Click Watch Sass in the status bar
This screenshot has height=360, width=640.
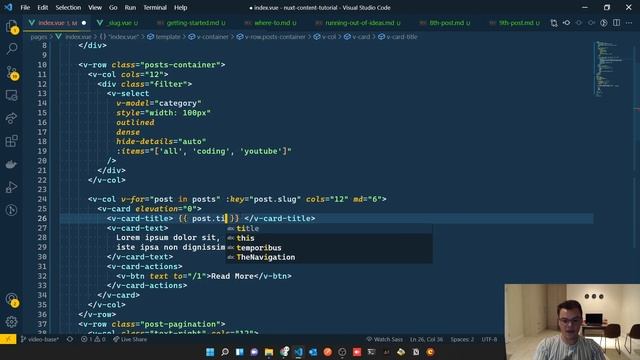coord(384,339)
